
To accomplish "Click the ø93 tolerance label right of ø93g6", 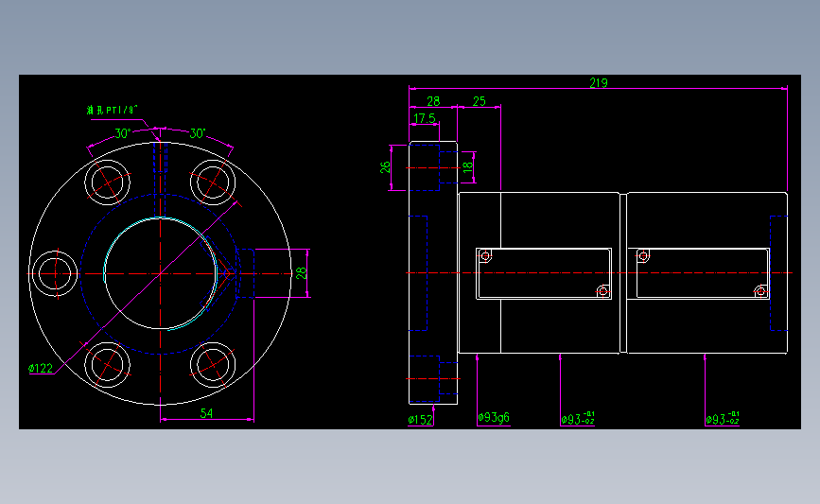I will (577, 418).
